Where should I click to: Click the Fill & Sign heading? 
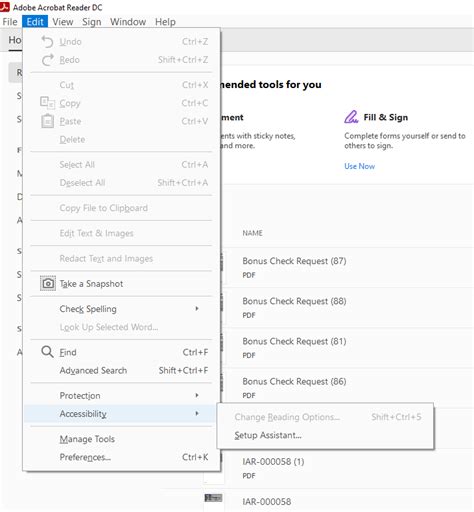386,117
